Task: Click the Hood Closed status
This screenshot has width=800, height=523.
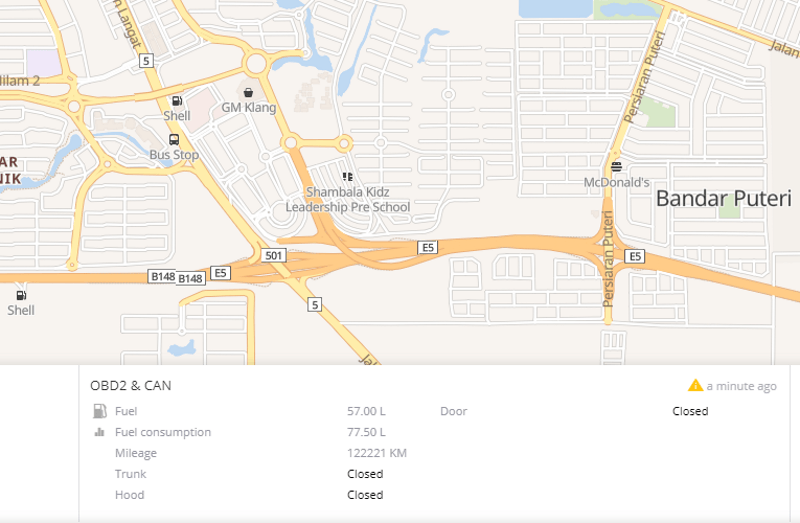Action: pyautogui.click(x=365, y=495)
